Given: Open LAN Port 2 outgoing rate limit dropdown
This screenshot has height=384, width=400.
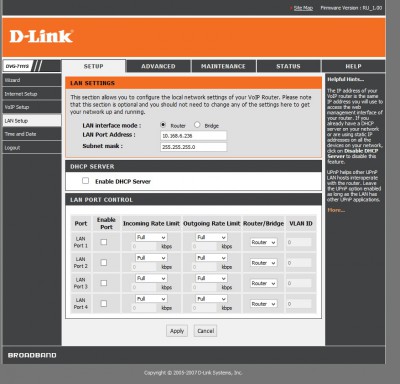Looking at the screenshot, I should pos(211,258).
